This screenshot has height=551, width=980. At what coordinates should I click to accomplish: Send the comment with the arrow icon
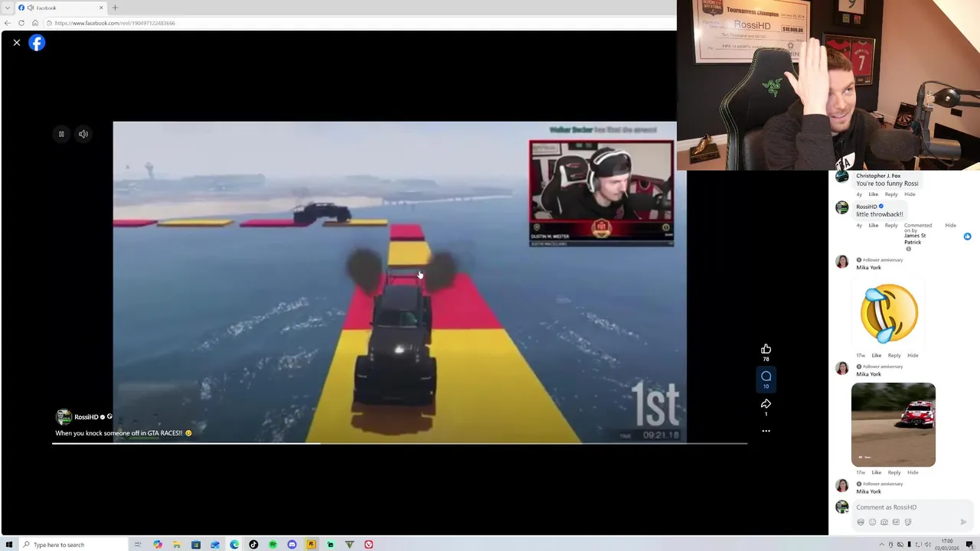point(964,522)
